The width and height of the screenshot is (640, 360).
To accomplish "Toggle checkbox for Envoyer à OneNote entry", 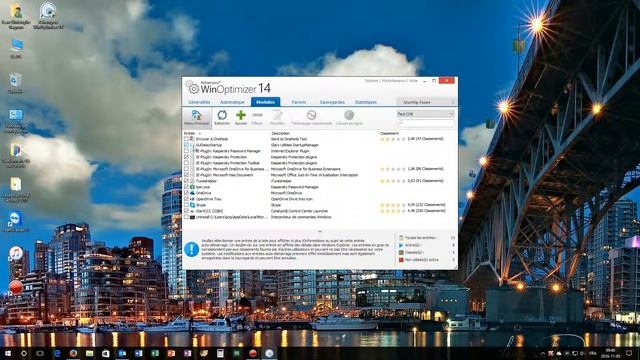I will pos(187,139).
